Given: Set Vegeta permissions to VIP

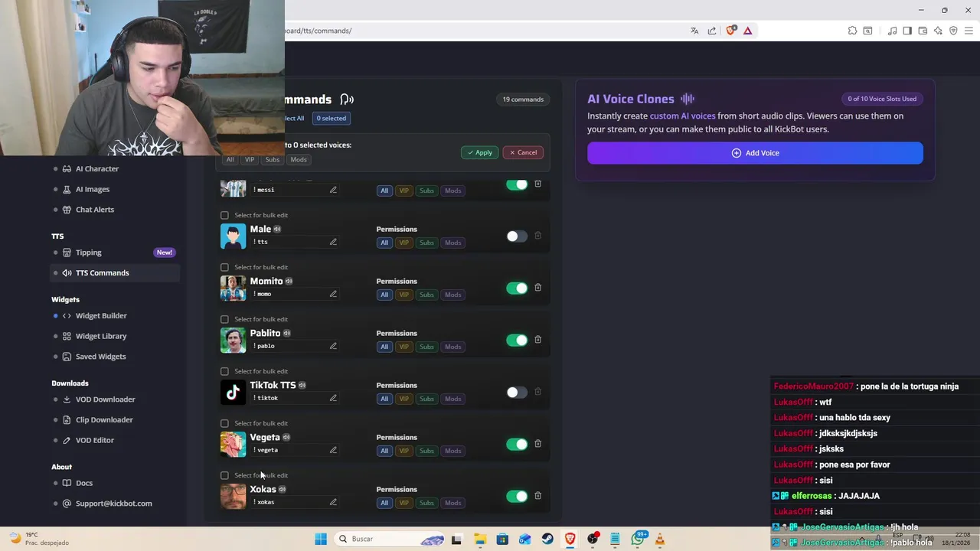Looking at the screenshot, I should click(403, 451).
